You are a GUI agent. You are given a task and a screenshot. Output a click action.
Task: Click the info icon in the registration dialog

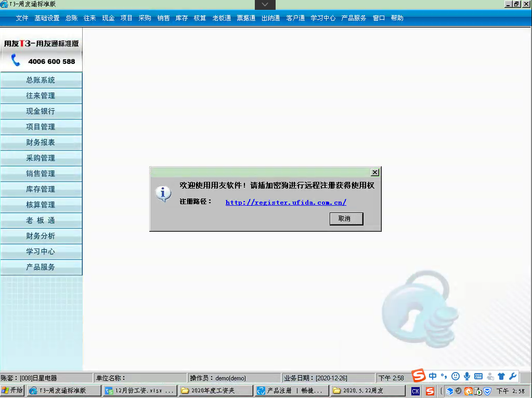163,194
